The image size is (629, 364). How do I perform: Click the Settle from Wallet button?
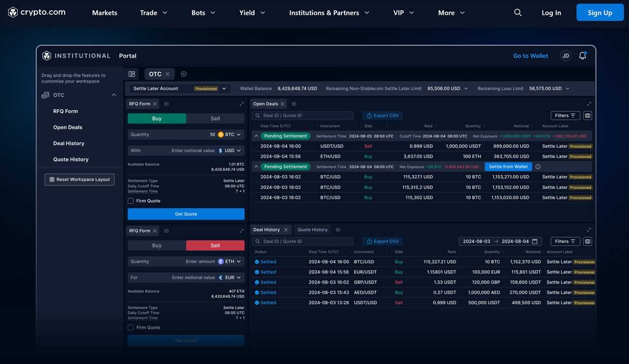[508, 166]
